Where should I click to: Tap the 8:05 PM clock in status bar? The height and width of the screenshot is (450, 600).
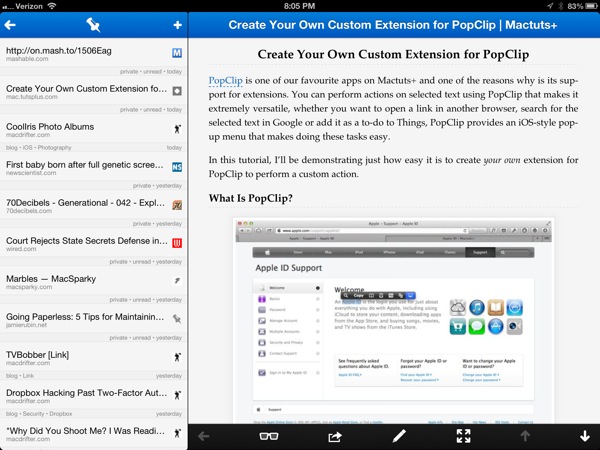[x=299, y=6]
